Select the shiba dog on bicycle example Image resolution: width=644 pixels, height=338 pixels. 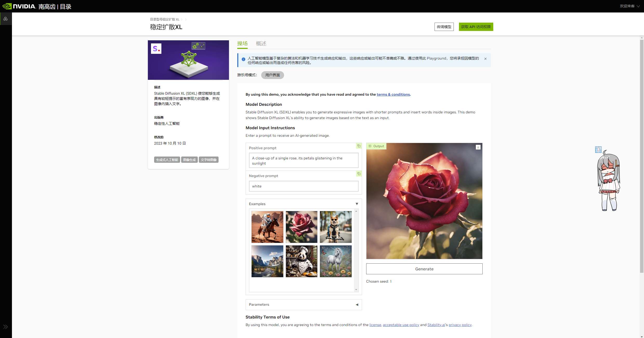(x=336, y=227)
